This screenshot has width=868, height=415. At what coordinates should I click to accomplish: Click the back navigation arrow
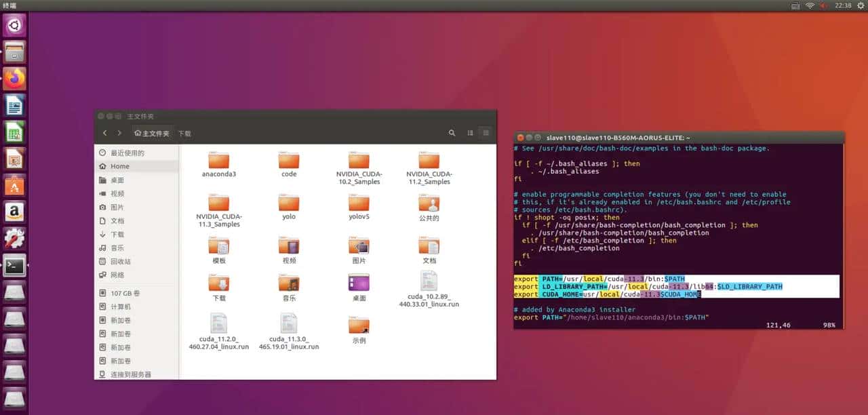tap(104, 133)
